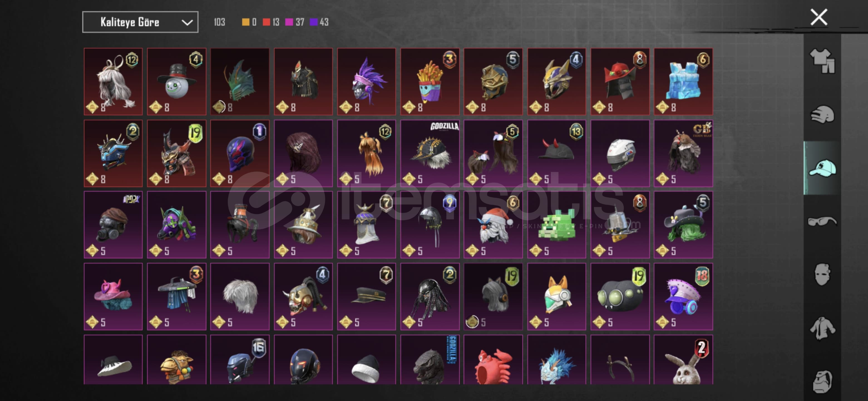Choose the ice block vest item
Image resolution: width=868 pixels, height=401 pixels.
683,81
